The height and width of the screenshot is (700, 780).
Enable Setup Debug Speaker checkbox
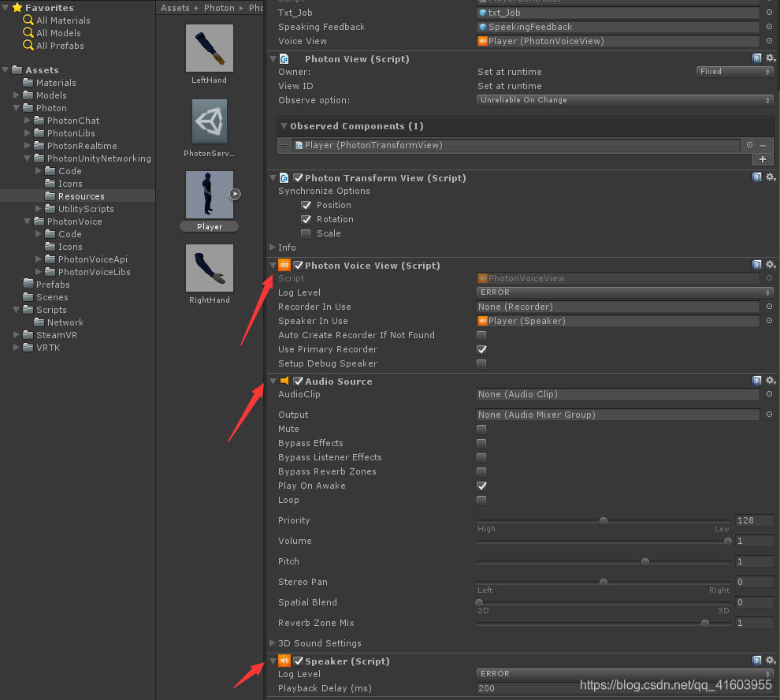(x=481, y=363)
